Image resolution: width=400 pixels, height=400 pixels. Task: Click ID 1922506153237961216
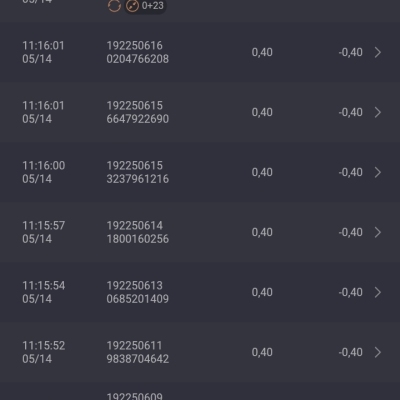(138, 172)
